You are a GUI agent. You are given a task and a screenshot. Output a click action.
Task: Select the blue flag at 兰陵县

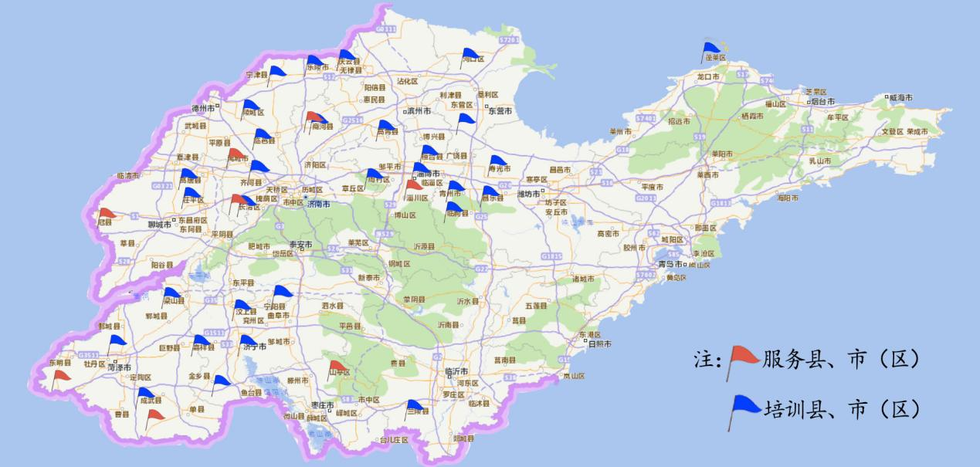415,406
